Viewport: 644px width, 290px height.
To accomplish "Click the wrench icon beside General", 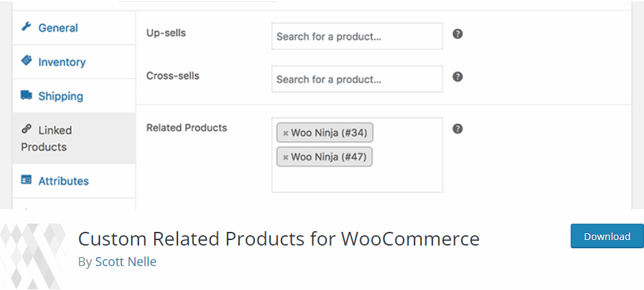I will [26, 27].
